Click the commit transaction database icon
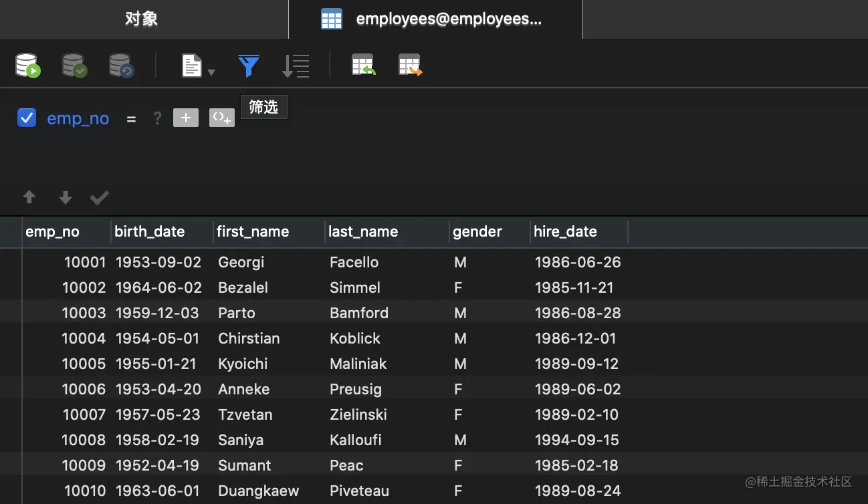The height and width of the screenshot is (504, 868). pyautogui.click(x=75, y=66)
